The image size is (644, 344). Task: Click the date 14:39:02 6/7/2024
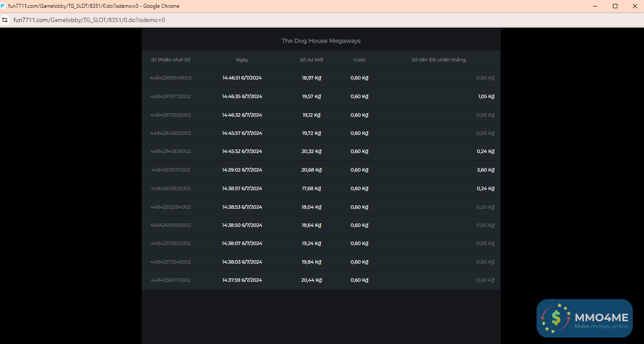pos(242,170)
